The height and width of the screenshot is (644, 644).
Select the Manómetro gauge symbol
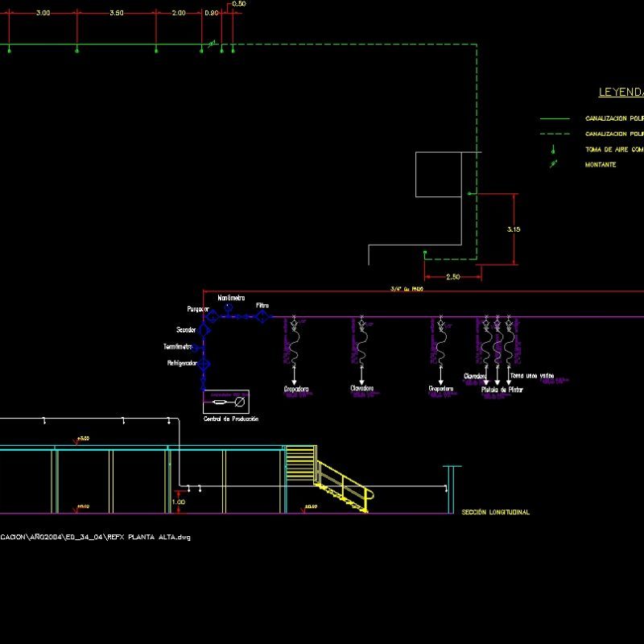(227, 308)
